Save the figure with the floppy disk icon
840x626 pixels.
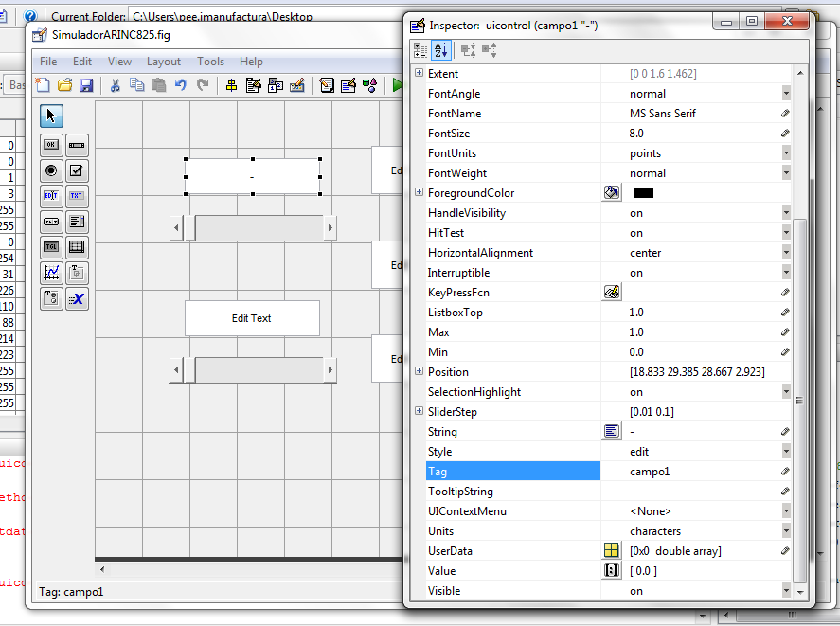[86, 85]
